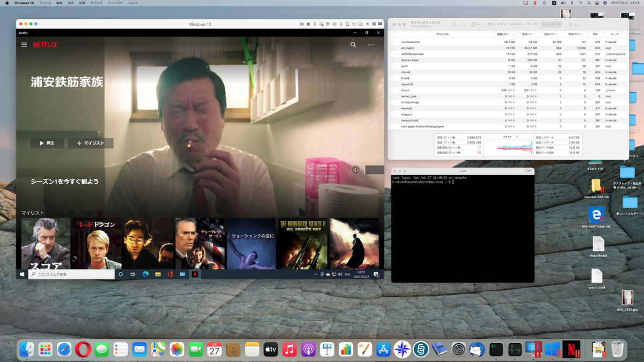The width and height of the screenshot is (644, 362).
Task: Open the ショーシャンクの空に thumbnail
Action: tap(251, 243)
